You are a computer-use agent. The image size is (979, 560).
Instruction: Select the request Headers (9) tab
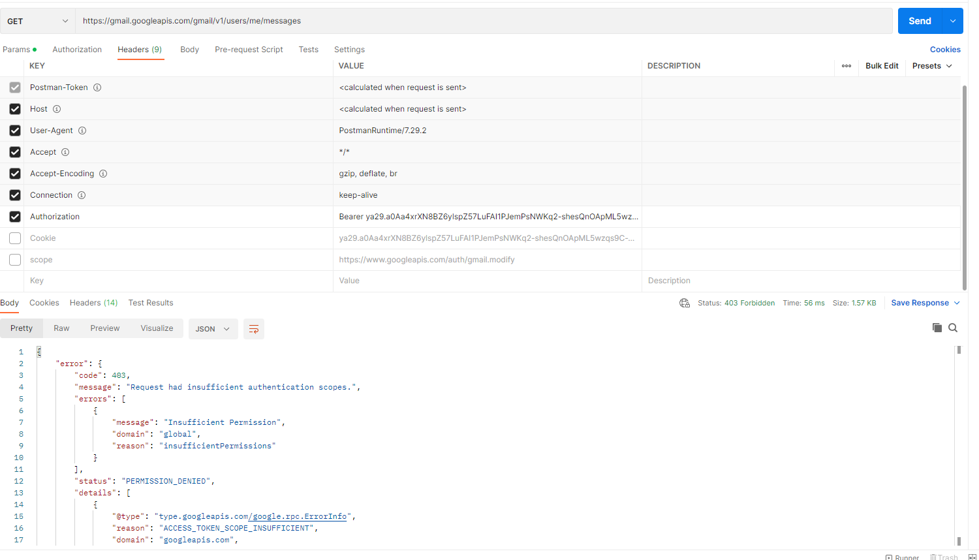140,50
